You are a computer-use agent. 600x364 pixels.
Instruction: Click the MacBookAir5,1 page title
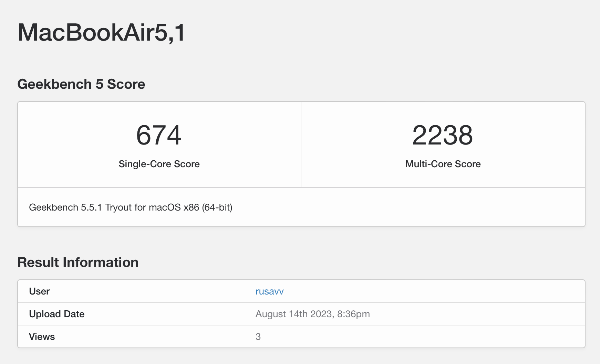102,33
